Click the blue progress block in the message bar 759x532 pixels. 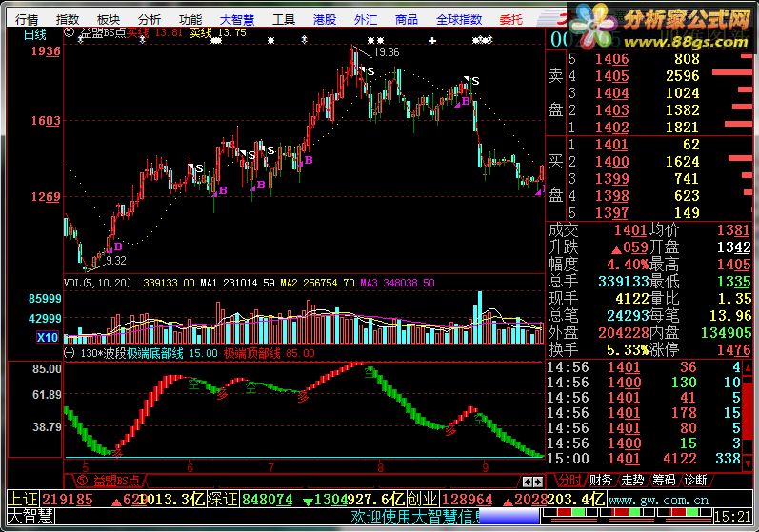point(509,516)
